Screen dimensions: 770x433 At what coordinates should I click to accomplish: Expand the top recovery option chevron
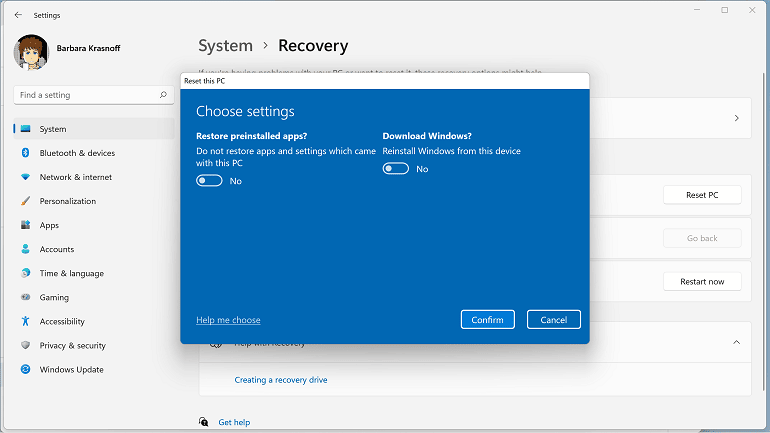pyautogui.click(x=737, y=118)
